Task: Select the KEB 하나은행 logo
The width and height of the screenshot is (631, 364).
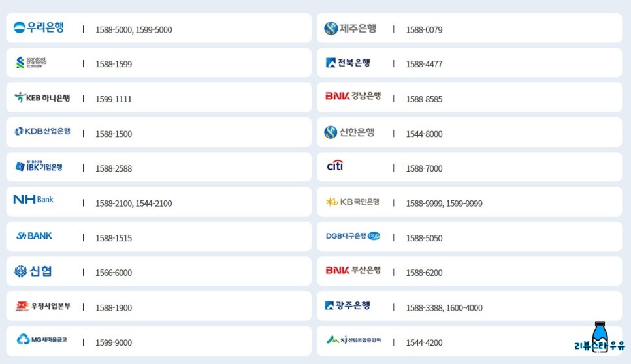Action: pyautogui.click(x=42, y=98)
